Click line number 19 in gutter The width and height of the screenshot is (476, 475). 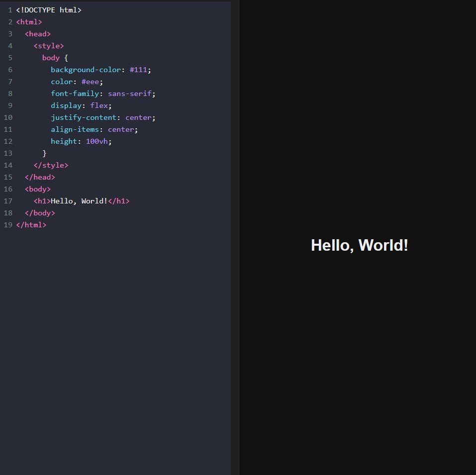(8, 225)
